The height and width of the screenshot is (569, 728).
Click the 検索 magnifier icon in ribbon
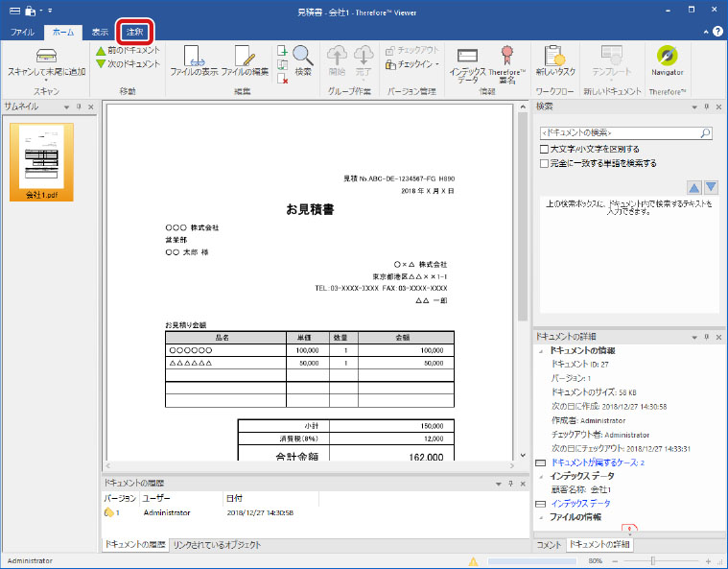click(303, 58)
